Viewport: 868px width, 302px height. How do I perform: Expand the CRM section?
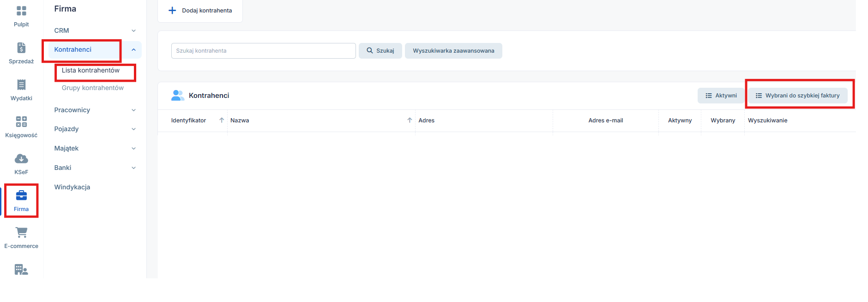(133, 31)
